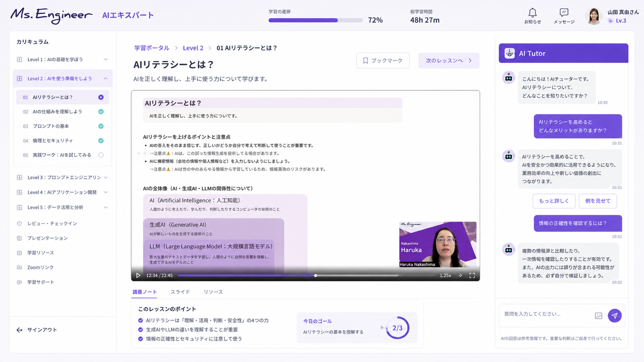The width and height of the screenshot is (644, 362).
Task: Open lesson 01 AIリテラシーとは？ in sidebar
Action: (63, 98)
